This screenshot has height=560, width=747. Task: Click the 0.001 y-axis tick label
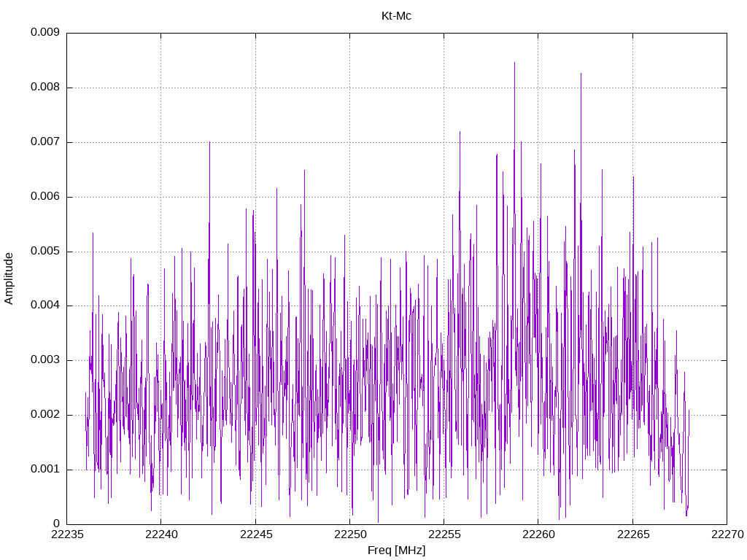pyautogui.click(x=45, y=469)
